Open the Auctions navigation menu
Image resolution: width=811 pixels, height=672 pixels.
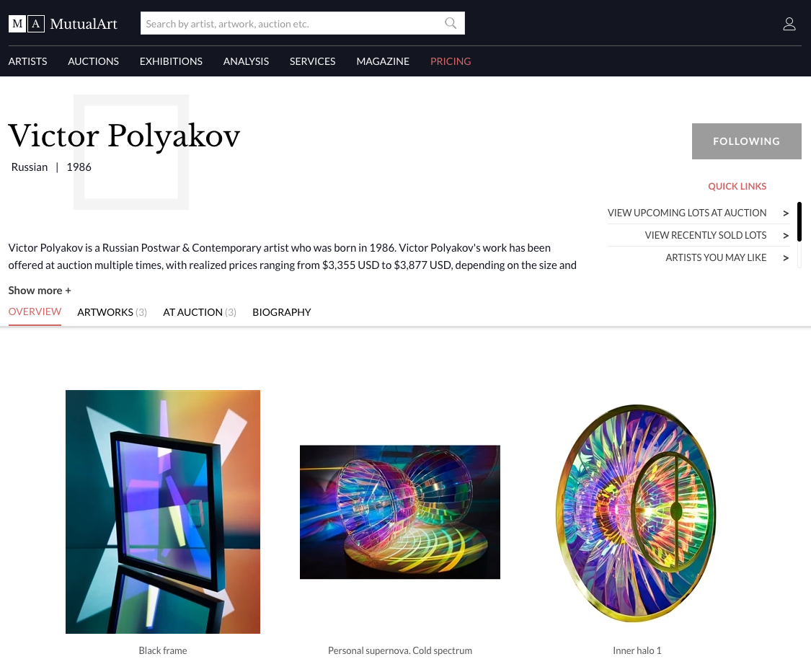click(x=93, y=61)
